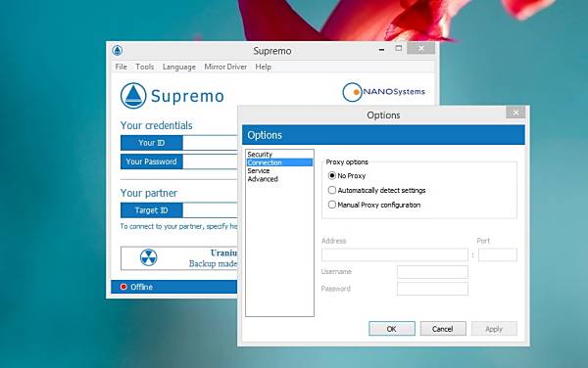Click the Supremo title bar app icon
The height and width of the screenshot is (368, 588).
click(118, 50)
